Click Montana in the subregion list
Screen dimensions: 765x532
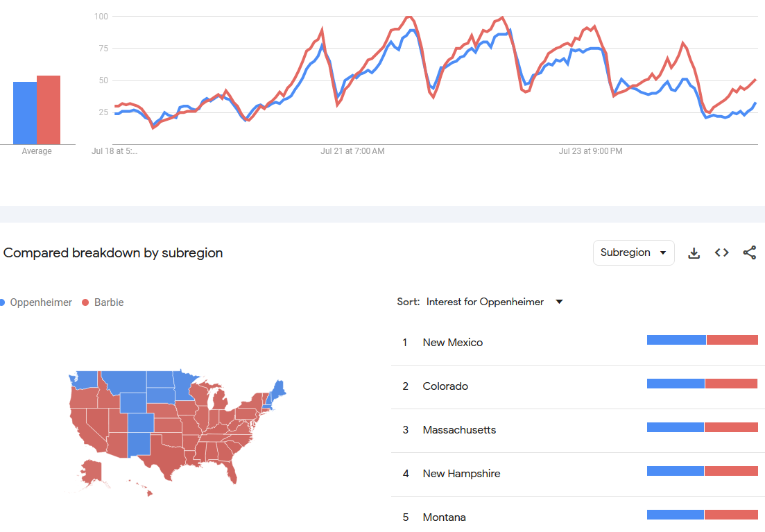pyautogui.click(x=444, y=517)
